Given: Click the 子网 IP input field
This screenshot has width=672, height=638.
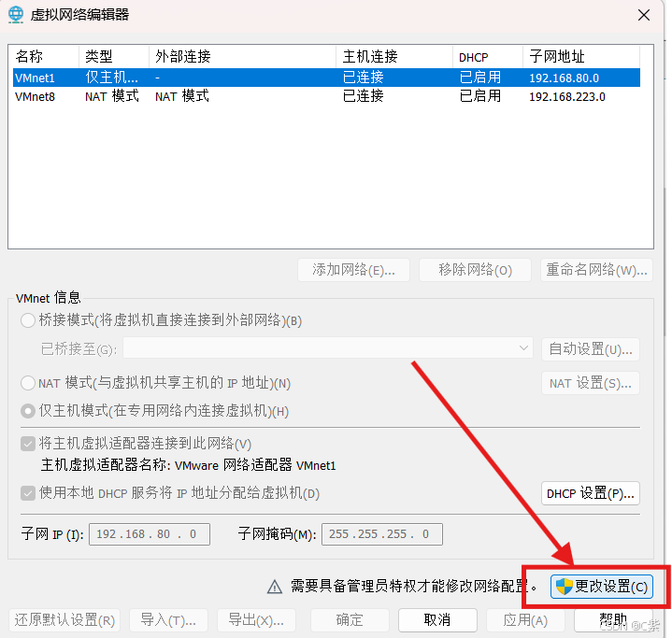Looking at the screenshot, I should (150, 534).
